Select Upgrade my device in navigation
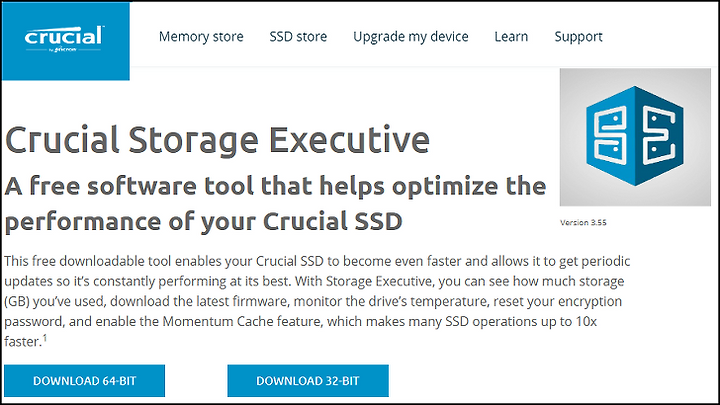The width and height of the screenshot is (720, 405). 411,37
